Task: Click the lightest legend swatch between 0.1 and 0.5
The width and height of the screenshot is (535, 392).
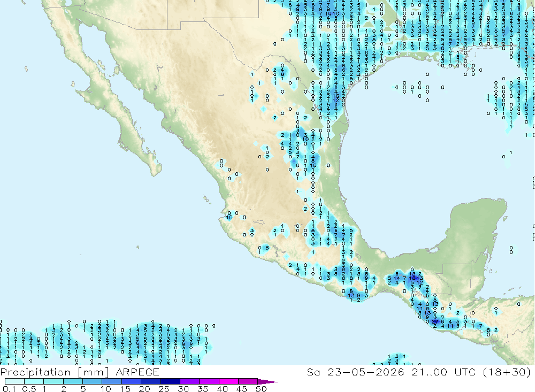Action: pos(14,381)
